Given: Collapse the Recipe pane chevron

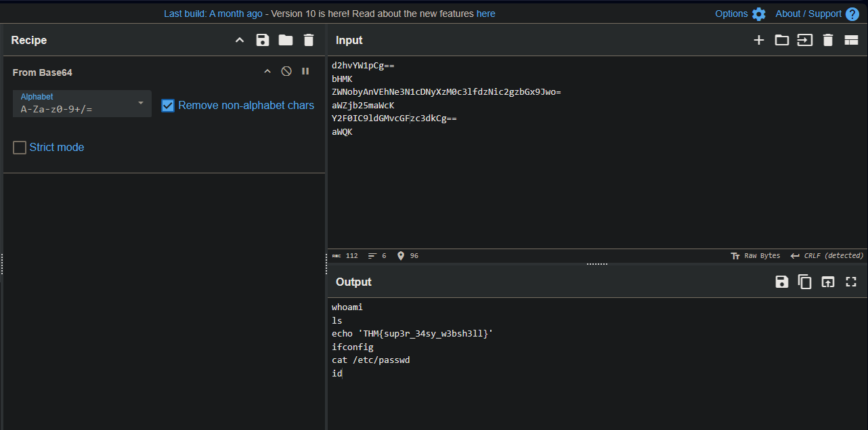Looking at the screenshot, I should (240, 41).
